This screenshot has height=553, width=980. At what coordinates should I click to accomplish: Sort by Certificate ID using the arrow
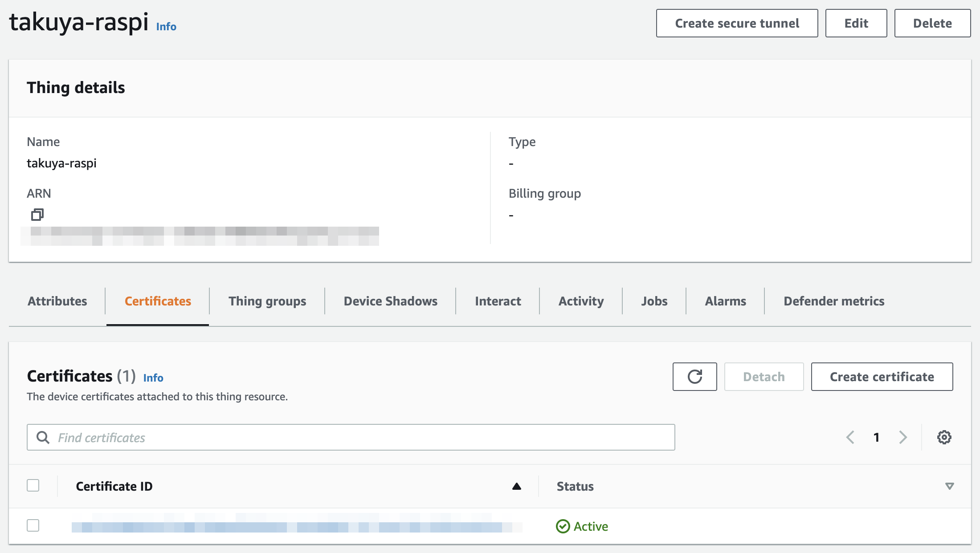tap(516, 486)
